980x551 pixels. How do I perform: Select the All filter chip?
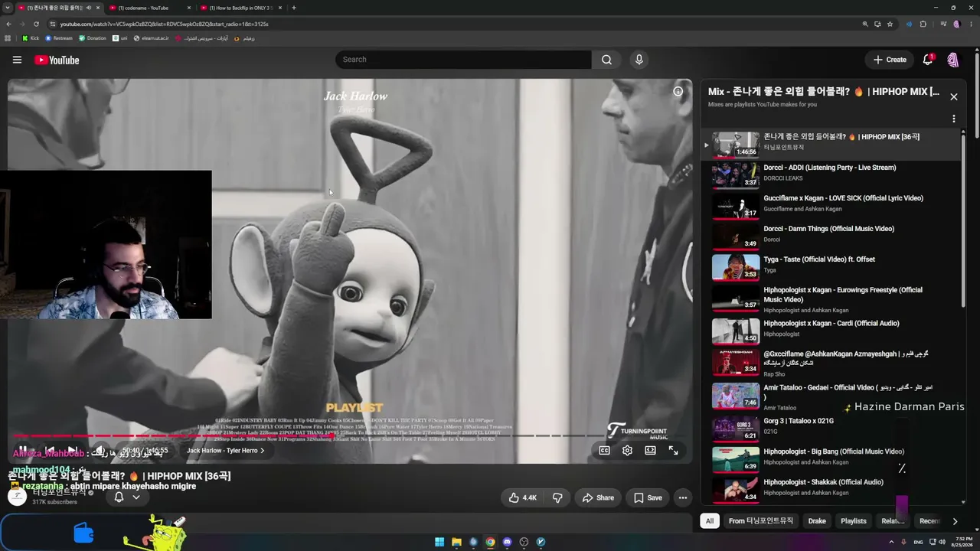pyautogui.click(x=710, y=521)
